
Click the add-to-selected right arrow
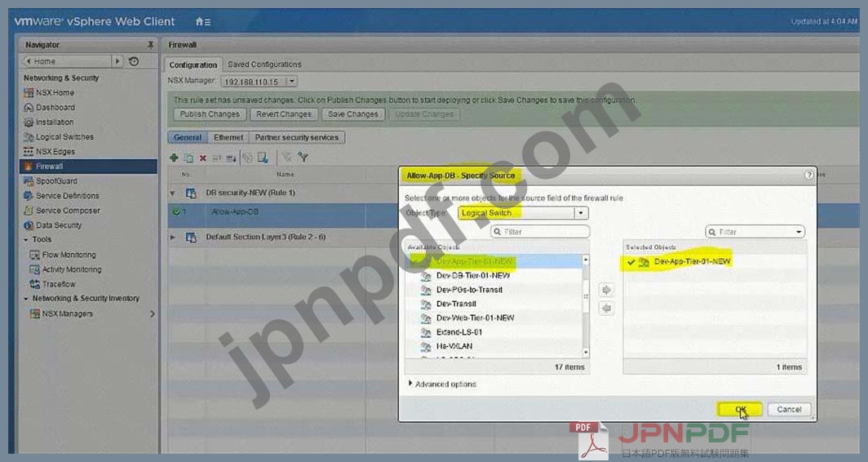point(606,290)
